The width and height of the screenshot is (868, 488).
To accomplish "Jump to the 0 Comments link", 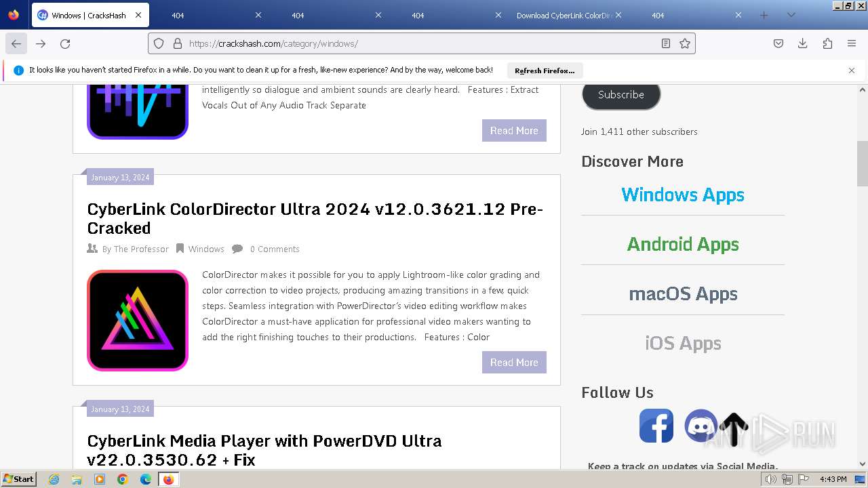I will (x=275, y=249).
